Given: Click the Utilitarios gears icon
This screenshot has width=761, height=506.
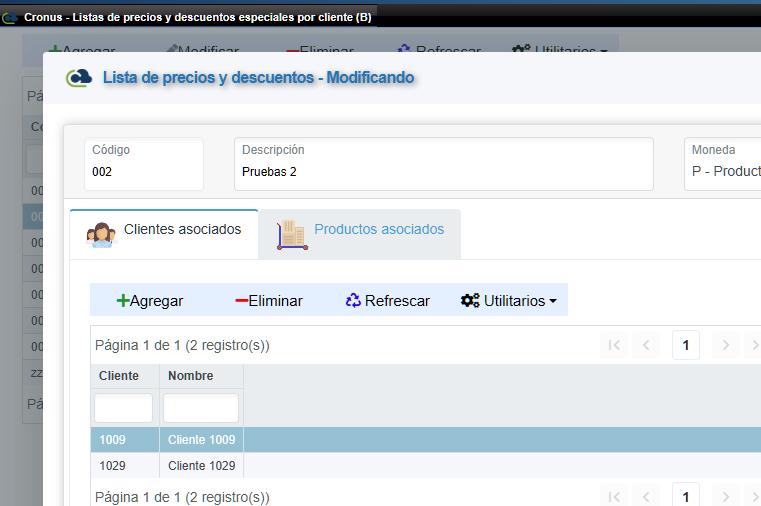Looking at the screenshot, I should point(470,300).
